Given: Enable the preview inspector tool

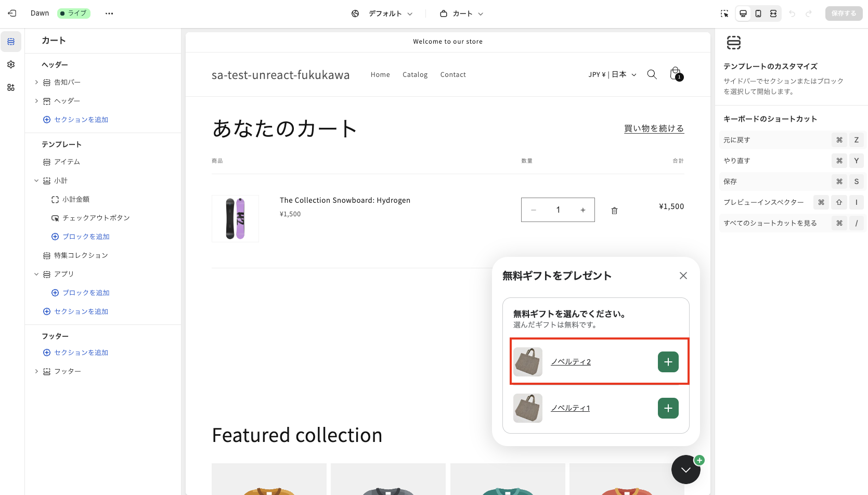Looking at the screenshot, I should (x=724, y=14).
